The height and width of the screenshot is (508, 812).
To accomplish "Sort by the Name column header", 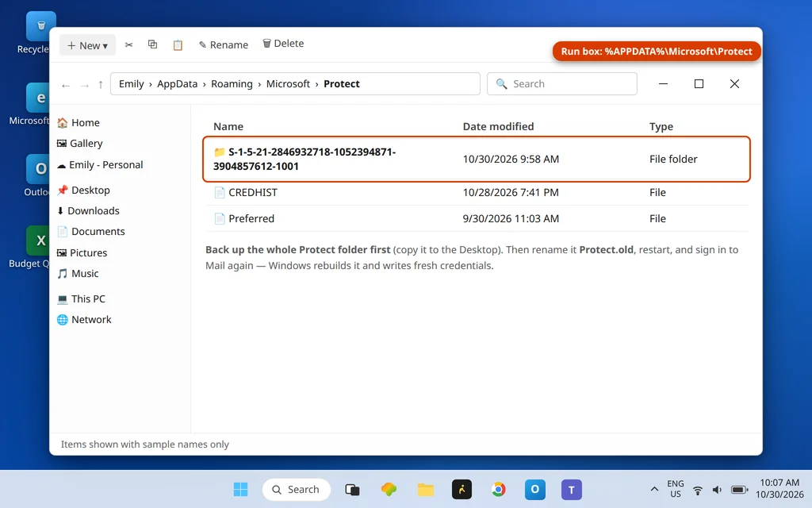I will pos(228,126).
